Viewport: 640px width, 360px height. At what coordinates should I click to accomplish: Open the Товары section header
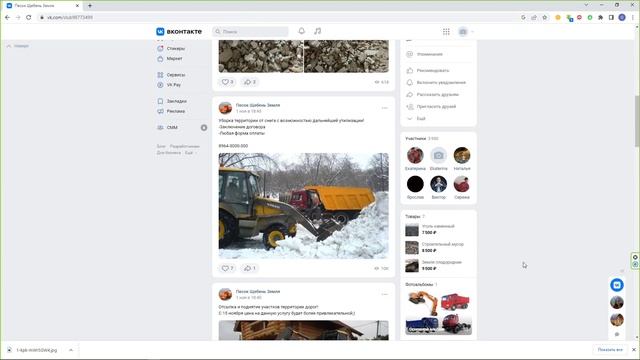pos(415,216)
